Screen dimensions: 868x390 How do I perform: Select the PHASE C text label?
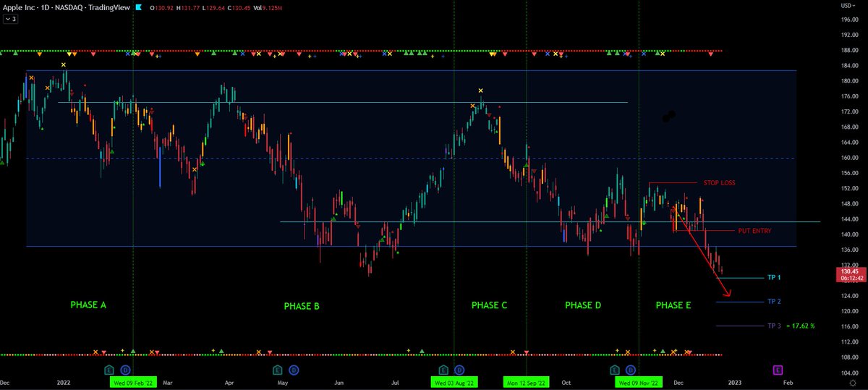click(x=490, y=305)
